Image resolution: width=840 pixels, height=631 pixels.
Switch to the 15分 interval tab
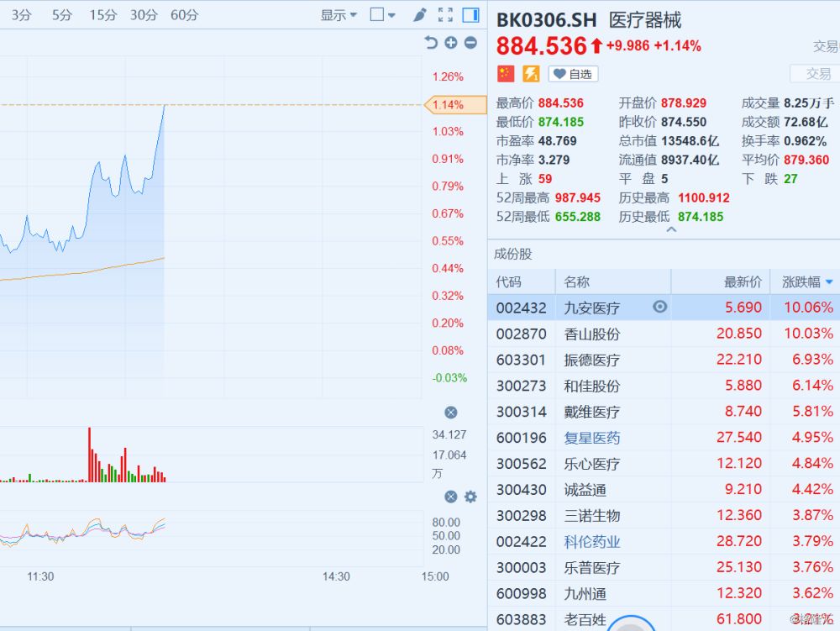tap(102, 15)
